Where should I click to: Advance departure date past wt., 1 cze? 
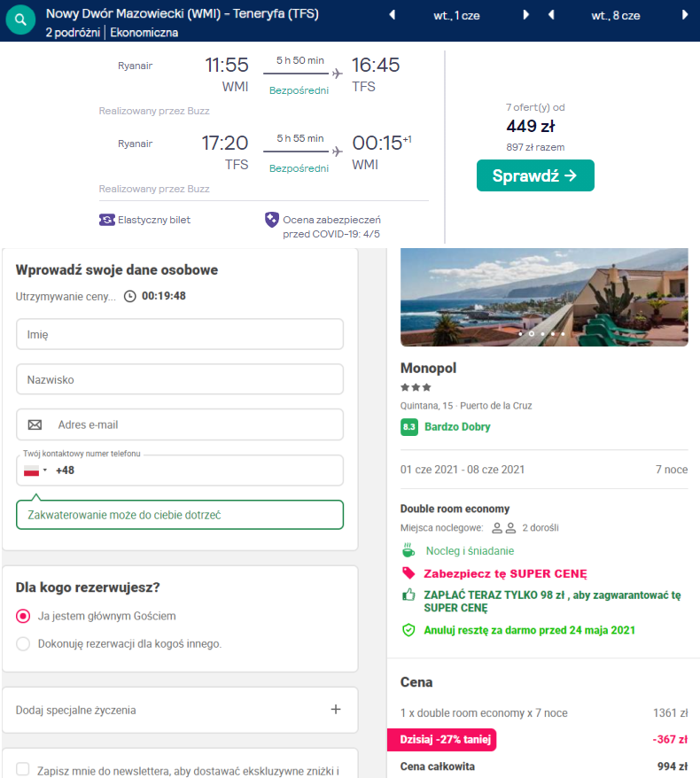[525, 15]
